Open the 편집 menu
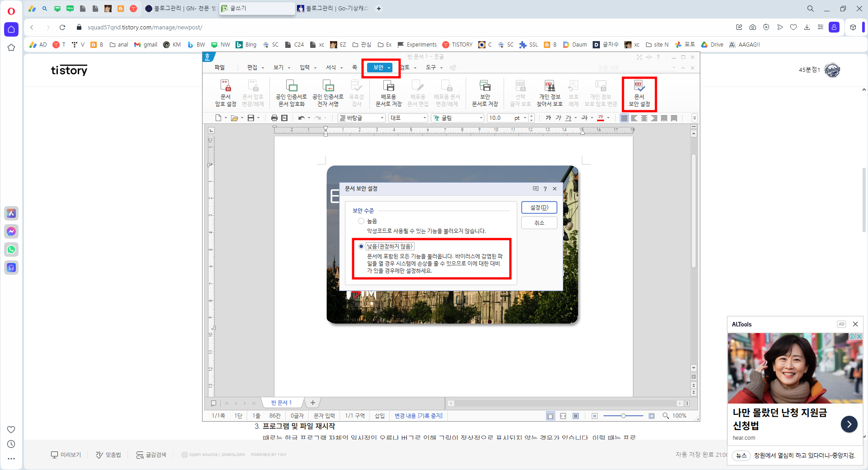868x470 pixels. 255,67
